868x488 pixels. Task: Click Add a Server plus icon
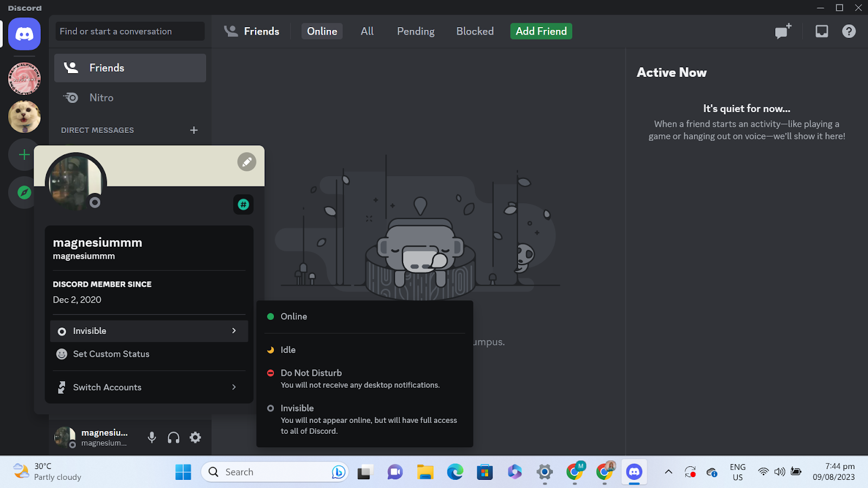tap(24, 155)
